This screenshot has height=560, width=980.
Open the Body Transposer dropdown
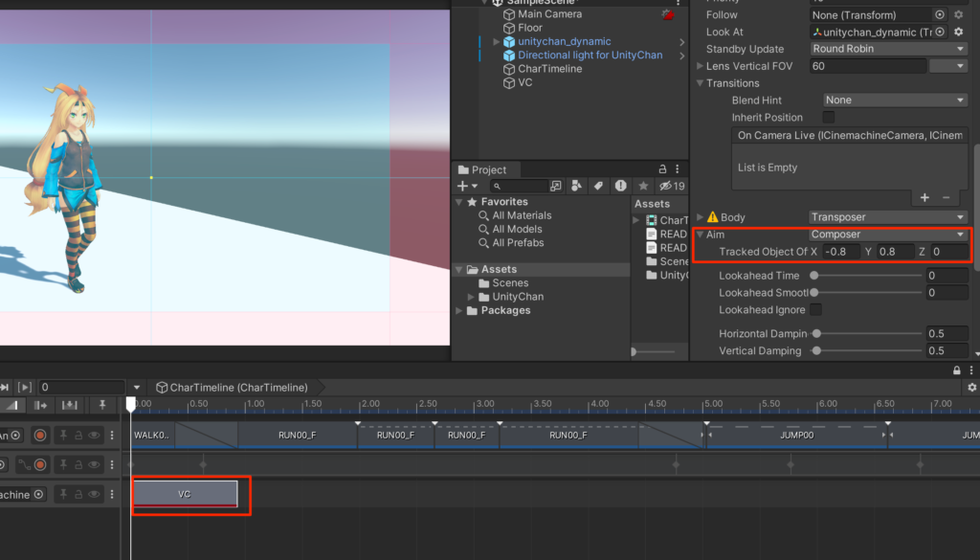pyautogui.click(x=889, y=217)
